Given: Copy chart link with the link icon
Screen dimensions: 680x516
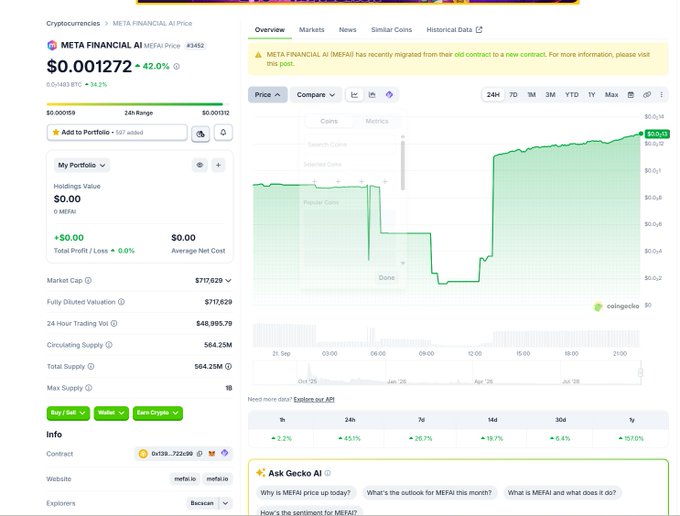Looking at the screenshot, I should pyautogui.click(x=647, y=95).
